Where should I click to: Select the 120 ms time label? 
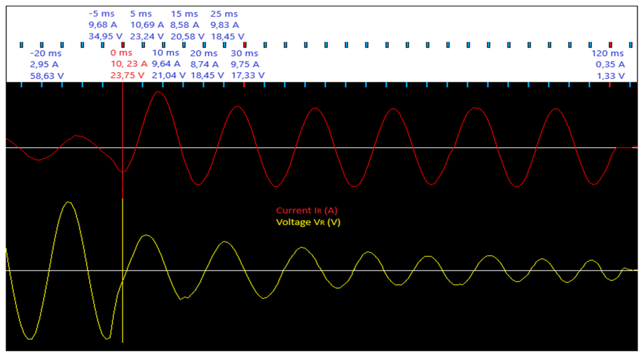pos(608,53)
